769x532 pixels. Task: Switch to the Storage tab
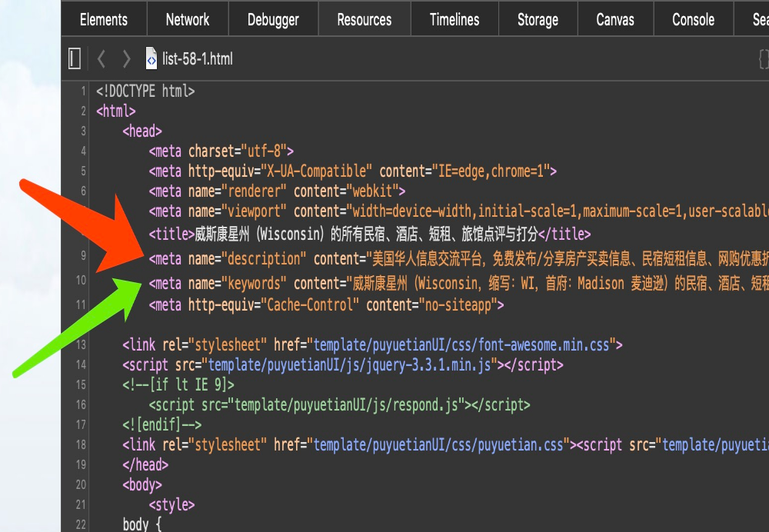click(x=538, y=20)
